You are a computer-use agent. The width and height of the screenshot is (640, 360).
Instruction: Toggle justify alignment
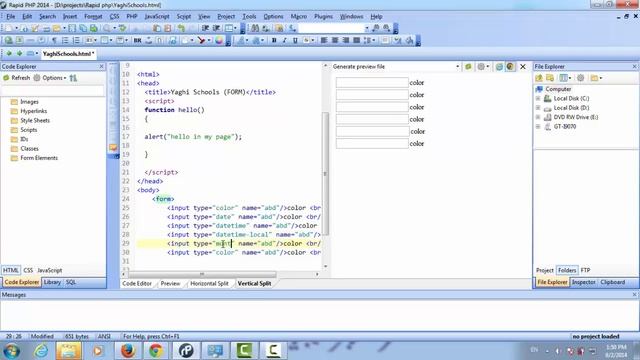356,40
